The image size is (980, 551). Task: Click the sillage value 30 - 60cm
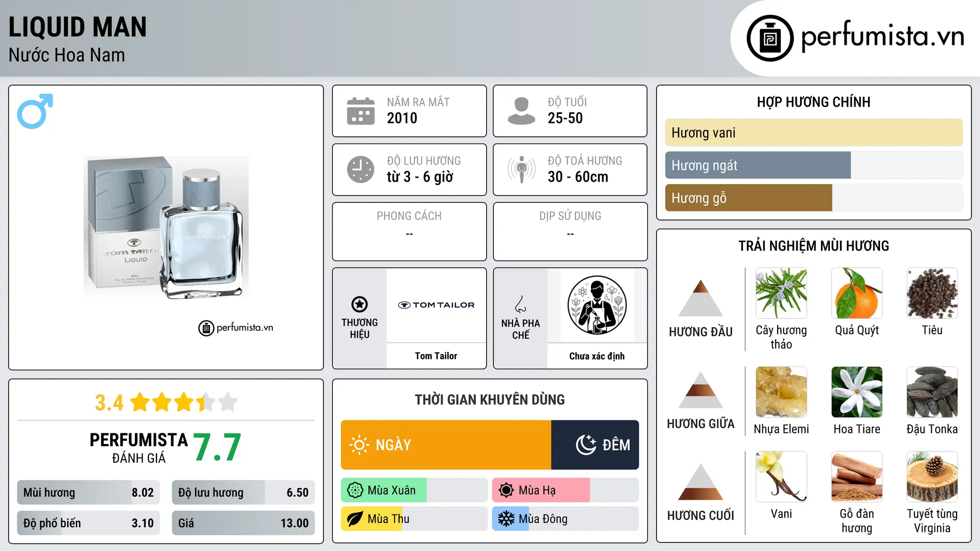click(x=578, y=177)
